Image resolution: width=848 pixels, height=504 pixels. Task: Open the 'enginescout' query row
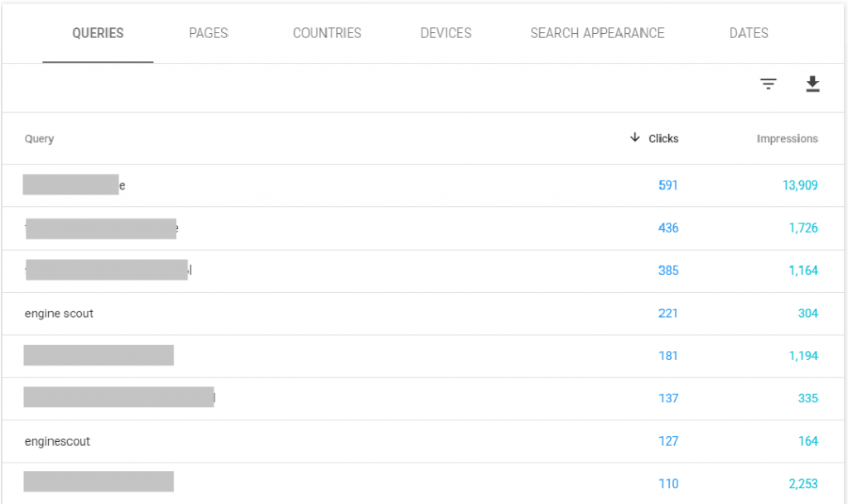pyautogui.click(x=57, y=441)
